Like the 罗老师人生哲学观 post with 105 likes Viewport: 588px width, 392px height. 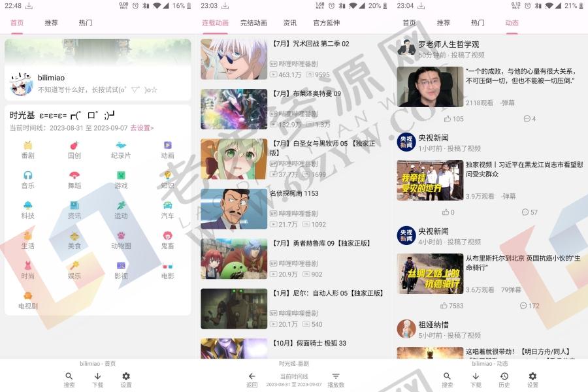point(454,119)
